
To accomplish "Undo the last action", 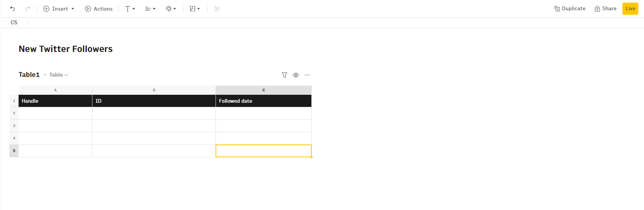I will pyautogui.click(x=13, y=9).
